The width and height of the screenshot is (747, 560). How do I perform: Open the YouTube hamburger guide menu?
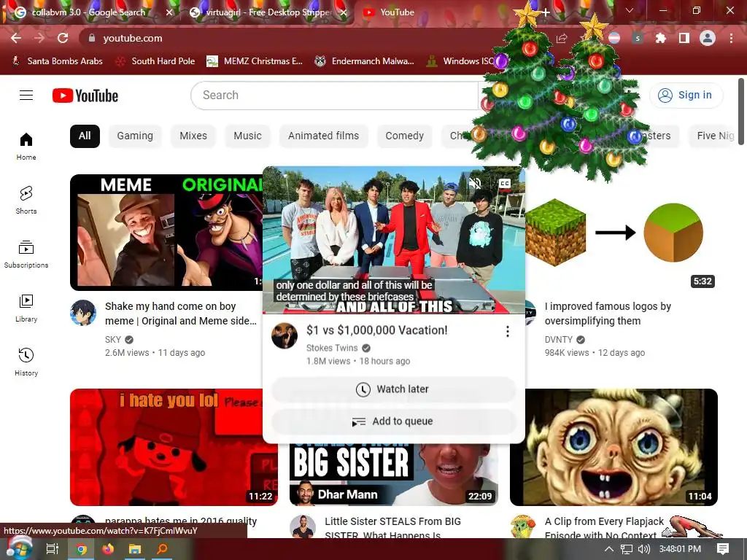[x=26, y=96]
